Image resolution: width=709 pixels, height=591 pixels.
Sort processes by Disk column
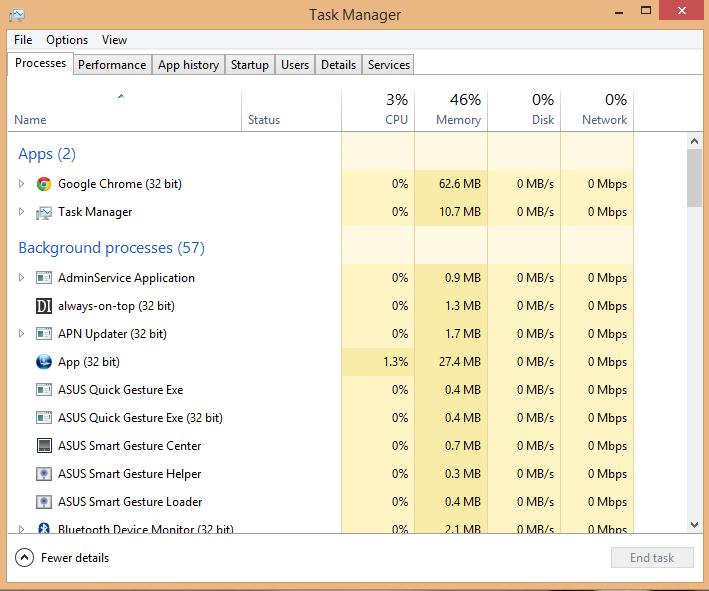click(x=525, y=111)
